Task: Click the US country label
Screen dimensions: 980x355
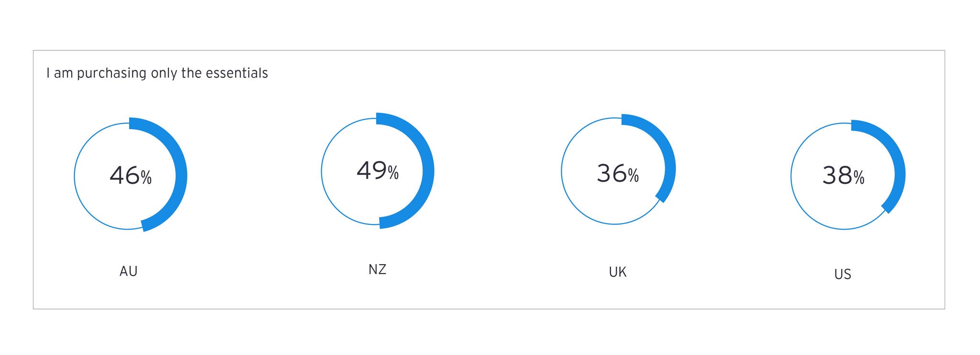Action: pyautogui.click(x=843, y=274)
